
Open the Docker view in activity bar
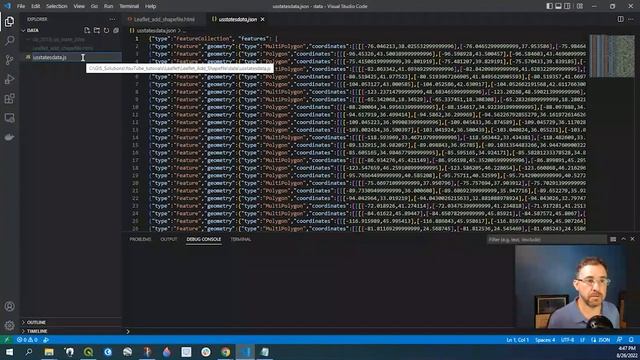[9, 137]
